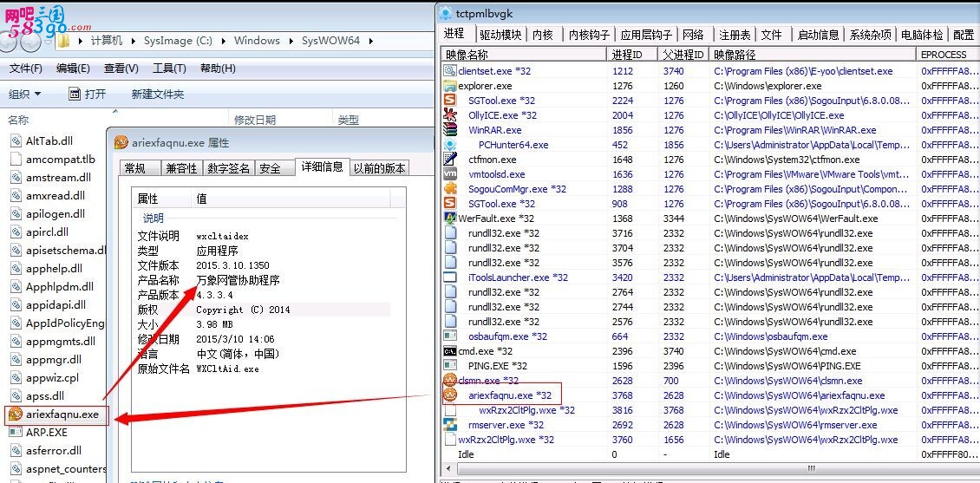
Task: Click Open button icon in Explorer toolbar
Action: pyautogui.click(x=75, y=95)
